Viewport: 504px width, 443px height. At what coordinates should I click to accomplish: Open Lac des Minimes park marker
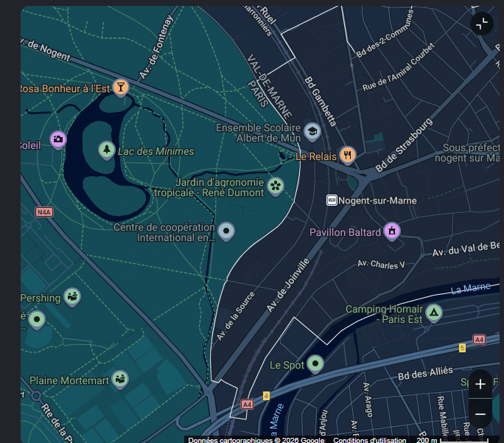point(107,150)
